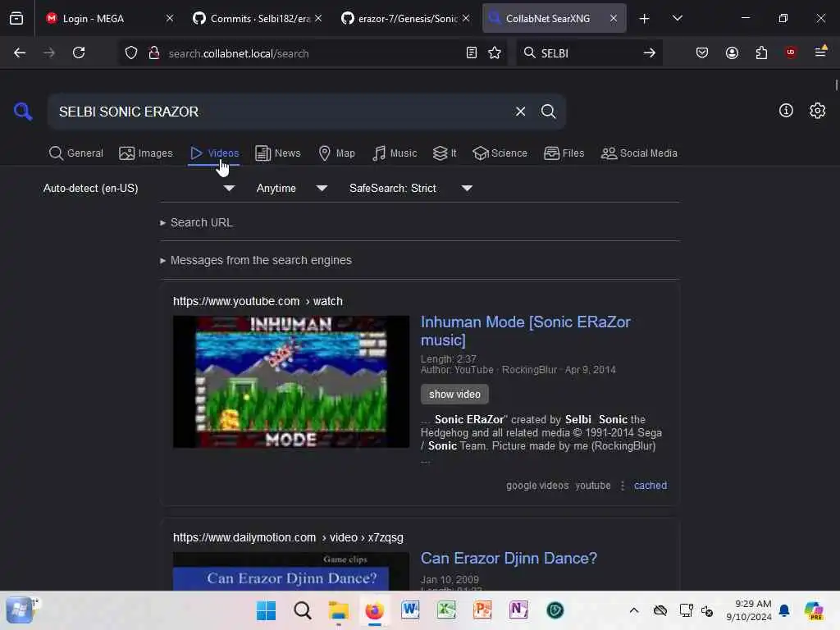Show hidden system tray icons chevron

pyautogui.click(x=634, y=610)
